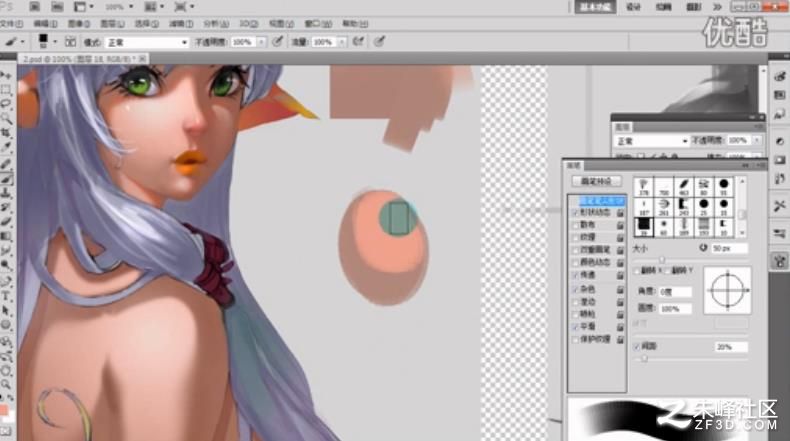Screen dimensions: 790x441
Task: Toggle tablet pressure for size icon
Action: [x=379, y=42]
